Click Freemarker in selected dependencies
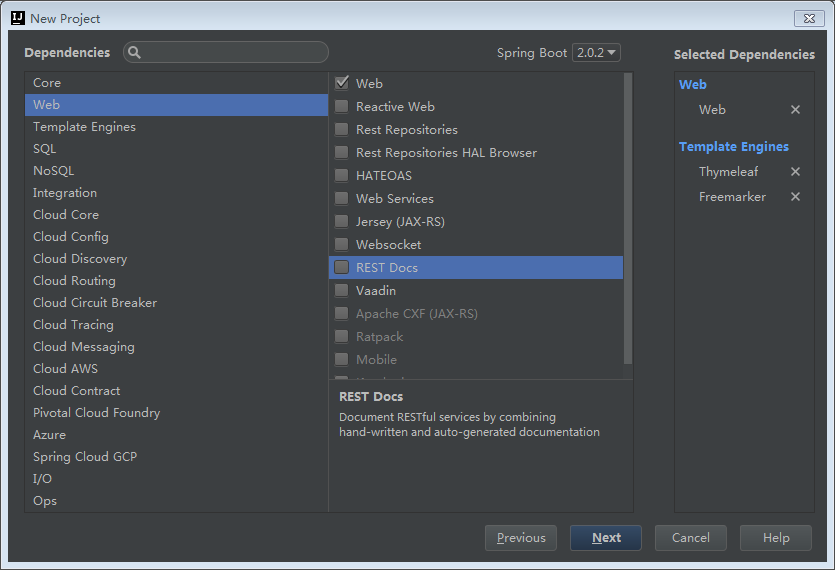Screen dimensions: 835x570 [x=732, y=197]
